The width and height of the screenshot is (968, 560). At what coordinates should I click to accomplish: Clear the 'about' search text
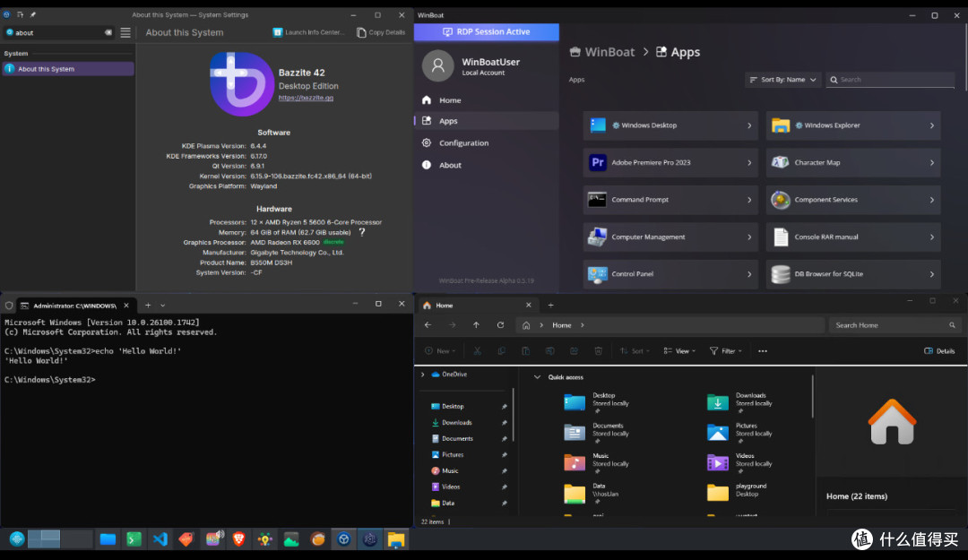[108, 33]
